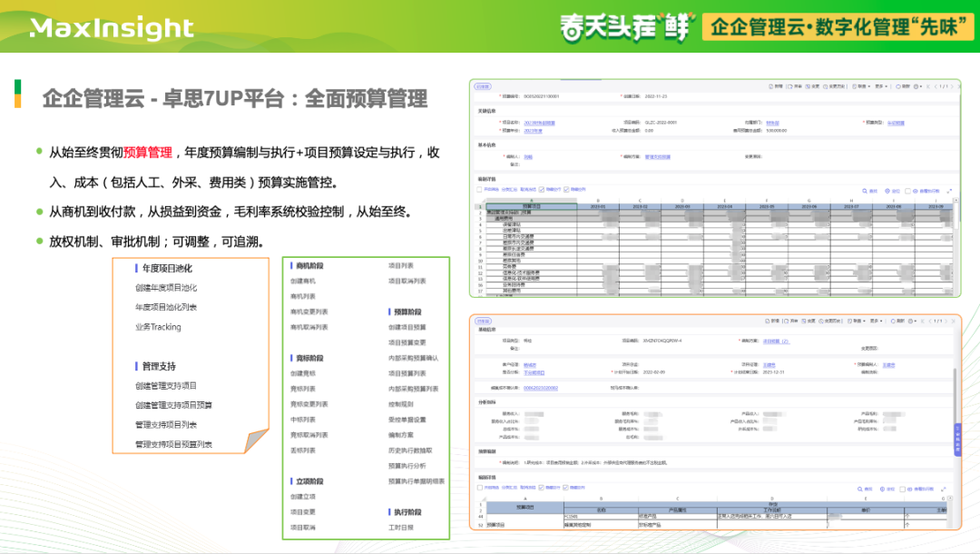
Task: Toggle the hide-columns checkbox in bottom form
Action: click(566, 488)
